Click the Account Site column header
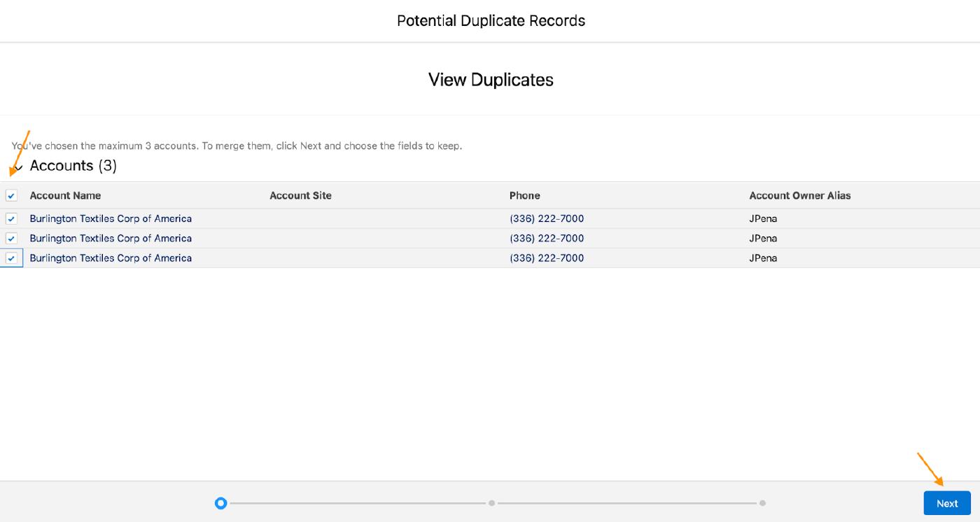This screenshot has width=980, height=522. (x=300, y=196)
